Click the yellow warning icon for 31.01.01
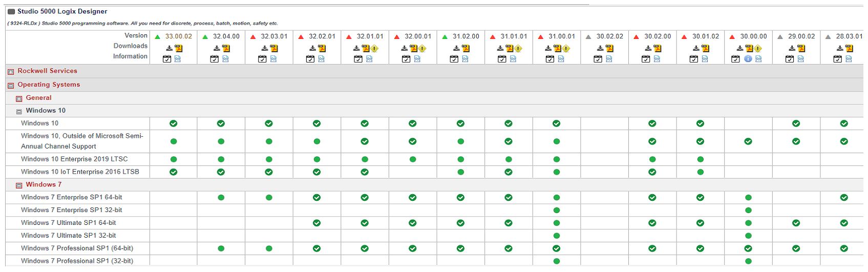The image size is (868, 272). [518, 49]
